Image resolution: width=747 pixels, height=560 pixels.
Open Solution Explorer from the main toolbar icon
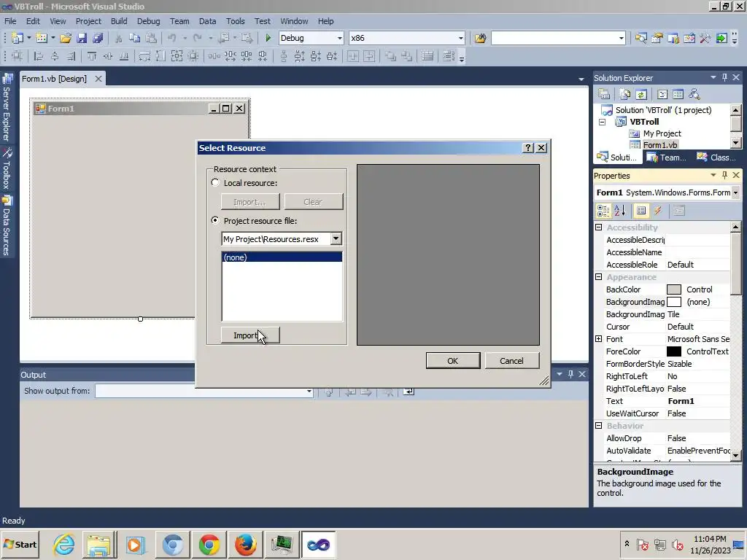coord(640,38)
